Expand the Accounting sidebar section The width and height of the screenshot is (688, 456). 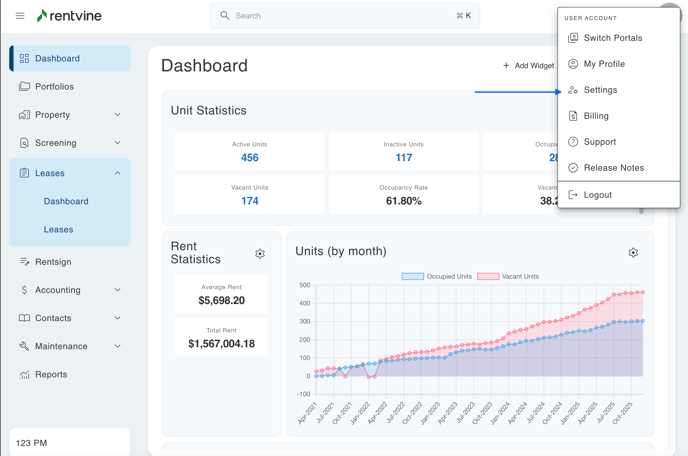click(117, 290)
